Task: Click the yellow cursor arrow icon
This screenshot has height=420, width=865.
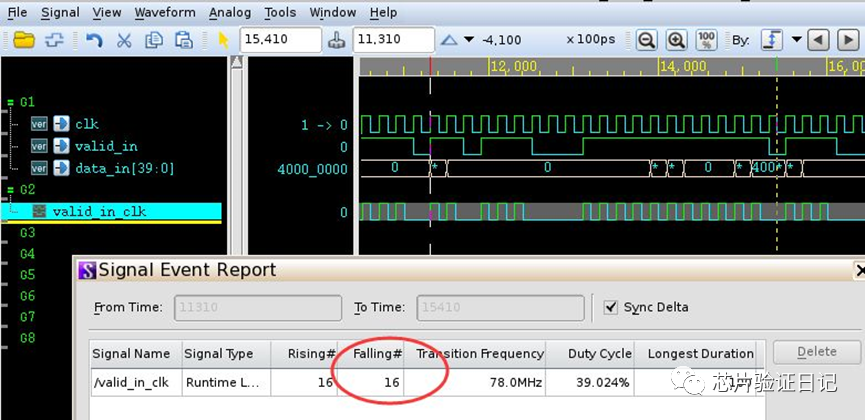Action: click(x=223, y=40)
